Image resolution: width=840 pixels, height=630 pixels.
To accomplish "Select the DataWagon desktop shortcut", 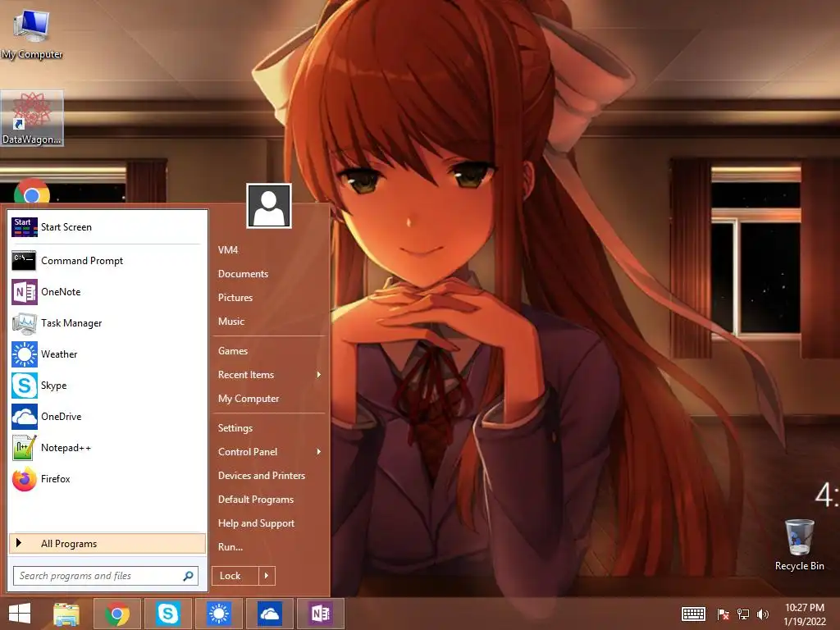I will click(x=32, y=118).
